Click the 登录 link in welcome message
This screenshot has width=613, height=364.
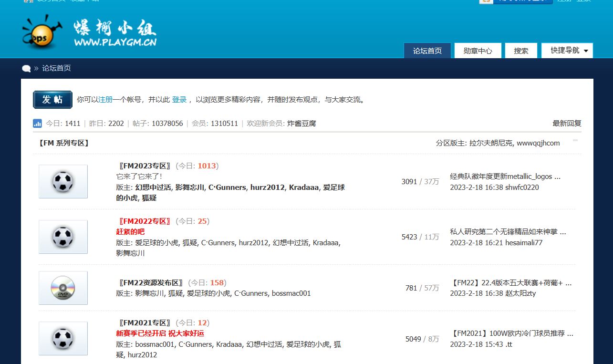pyautogui.click(x=179, y=100)
